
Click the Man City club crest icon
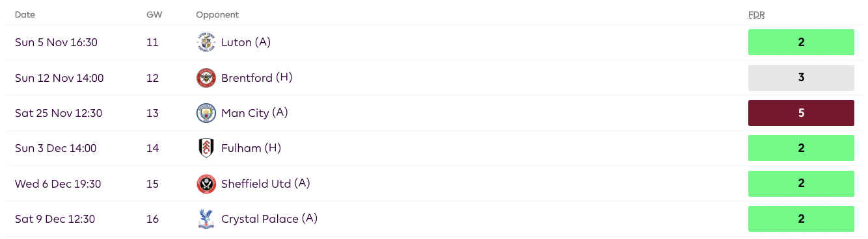206,113
